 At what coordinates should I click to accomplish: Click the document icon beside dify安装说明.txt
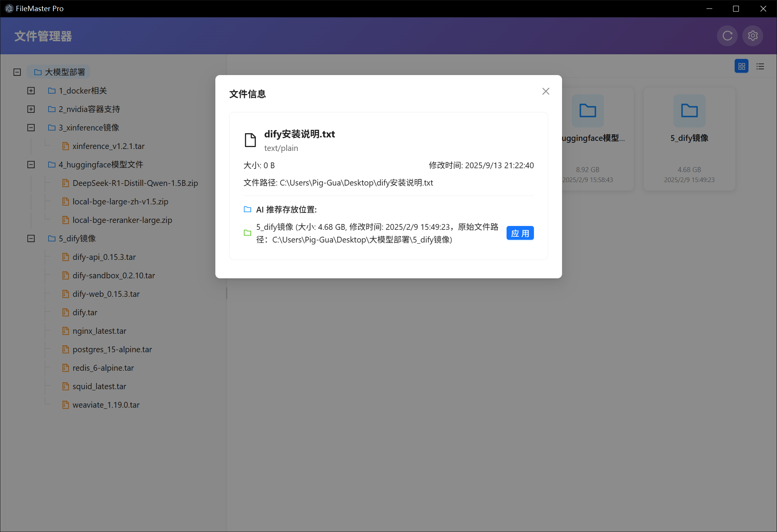click(x=250, y=140)
